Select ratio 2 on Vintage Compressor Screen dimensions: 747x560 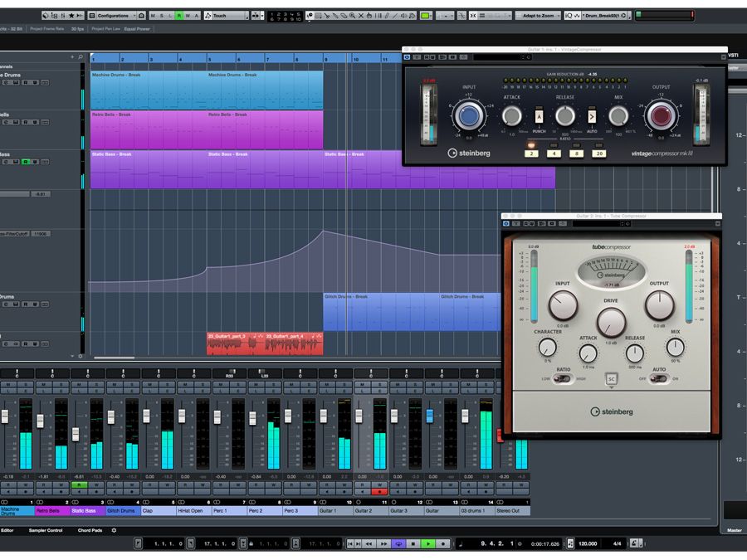(531, 153)
